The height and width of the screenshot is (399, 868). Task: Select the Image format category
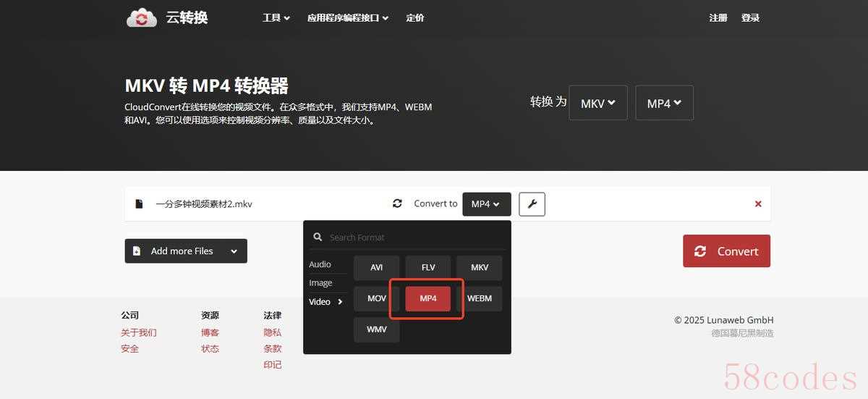(x=320, y=283)
